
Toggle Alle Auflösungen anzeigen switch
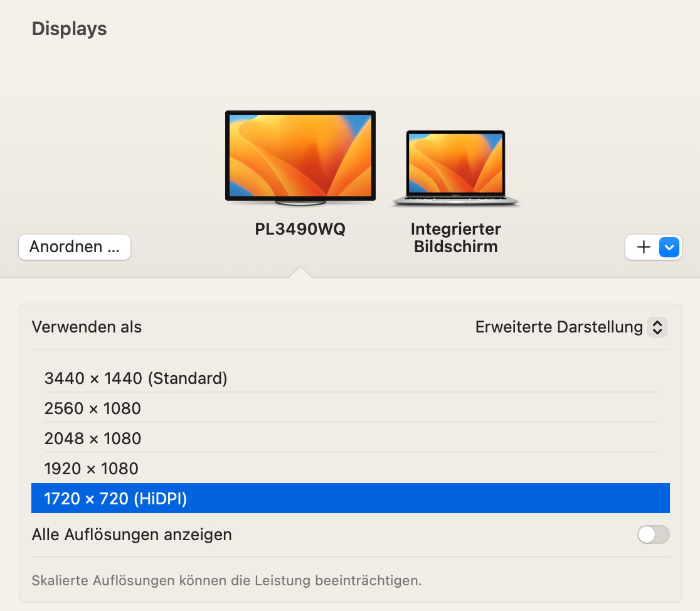(653, 534)
